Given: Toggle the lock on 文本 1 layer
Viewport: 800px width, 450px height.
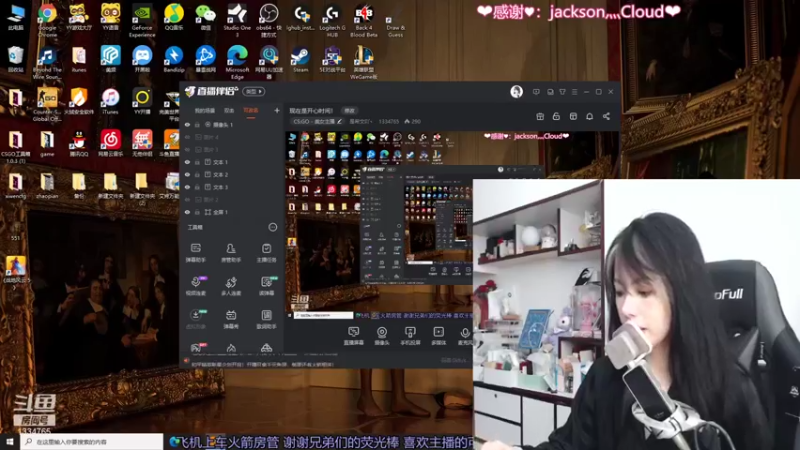Looking at the screenshot, I should [197, 162].
